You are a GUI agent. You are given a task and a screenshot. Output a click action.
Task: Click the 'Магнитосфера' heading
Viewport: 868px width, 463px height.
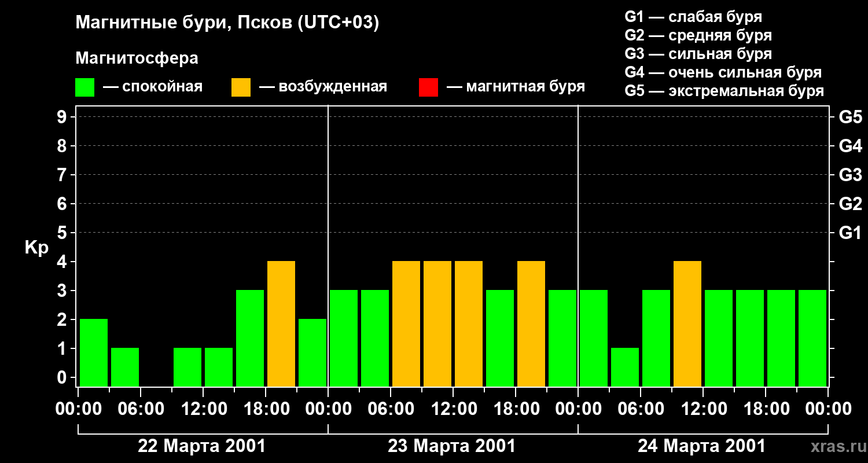[137, 58]
